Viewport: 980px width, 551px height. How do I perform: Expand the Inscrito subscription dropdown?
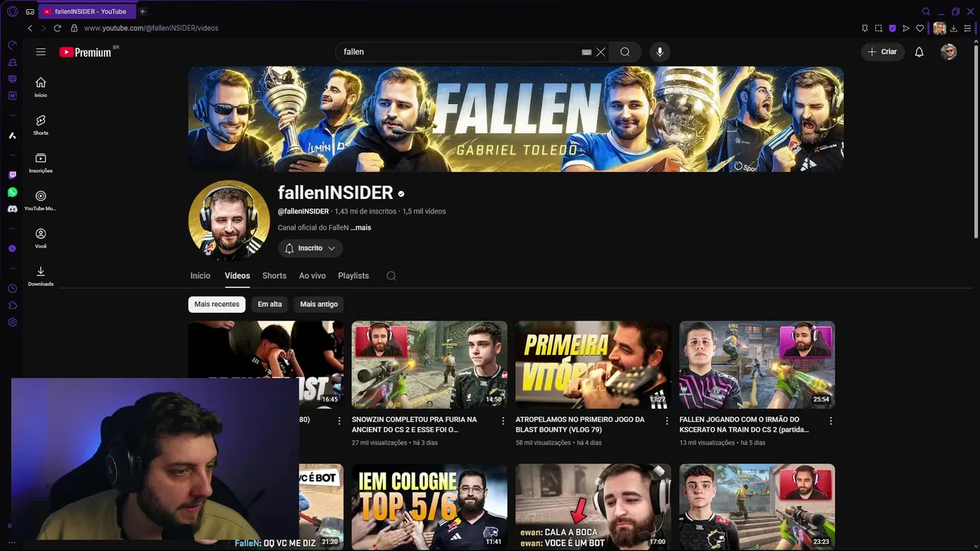click(x=310, y=249)
